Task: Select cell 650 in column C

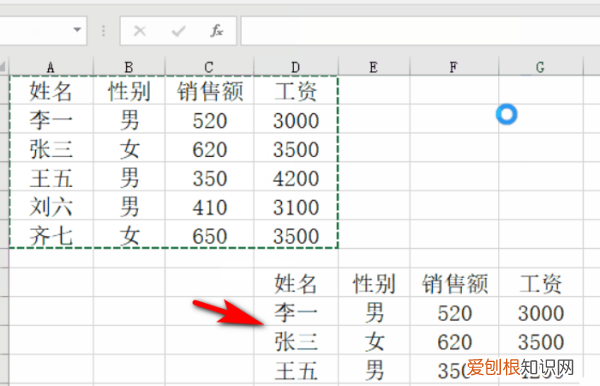Action: click(209, 234)
